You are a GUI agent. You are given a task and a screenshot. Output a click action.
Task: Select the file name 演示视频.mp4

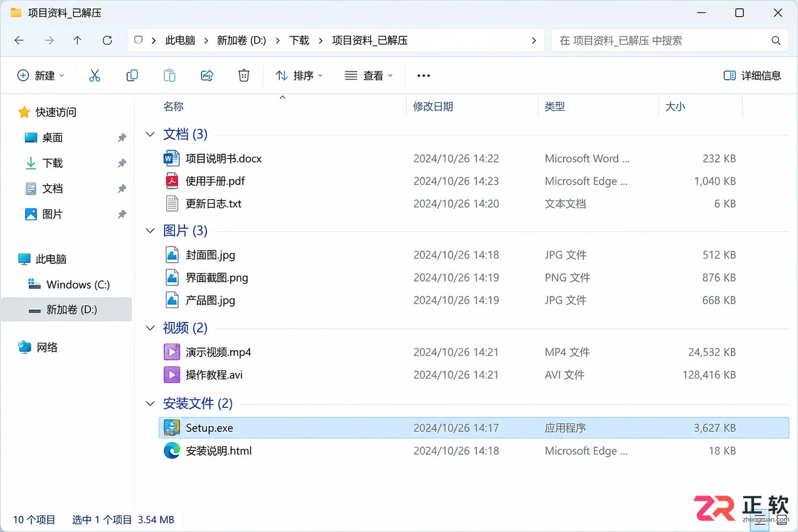click(218, 352)
